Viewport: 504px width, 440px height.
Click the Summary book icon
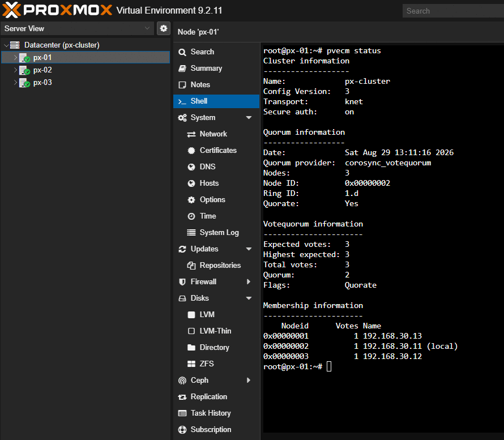[x=182, y=69]
